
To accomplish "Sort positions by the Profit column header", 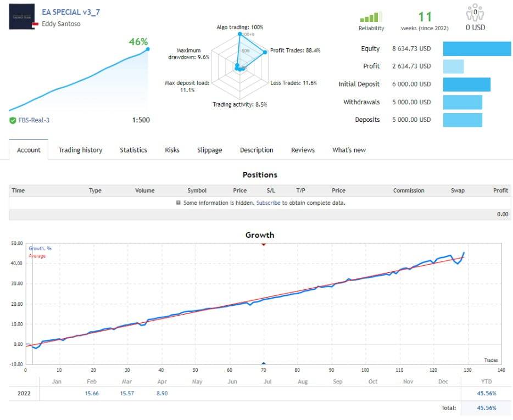I will click(500, 191).
